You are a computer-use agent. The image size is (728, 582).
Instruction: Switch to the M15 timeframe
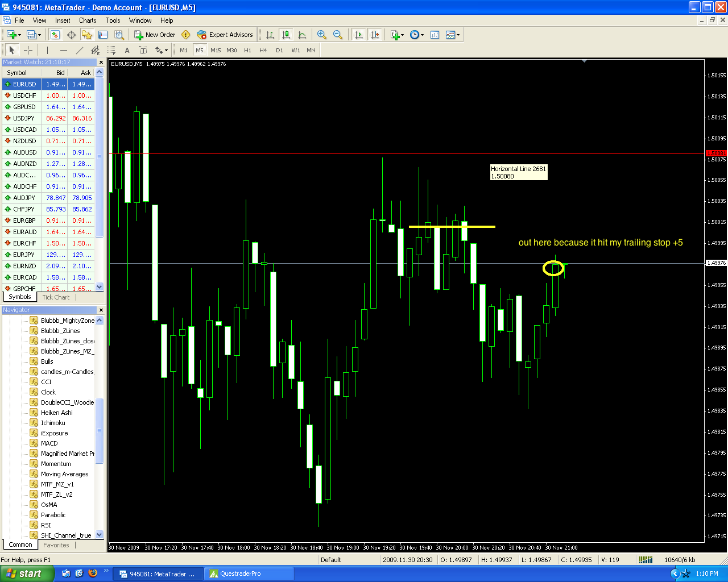click(216, 50)
